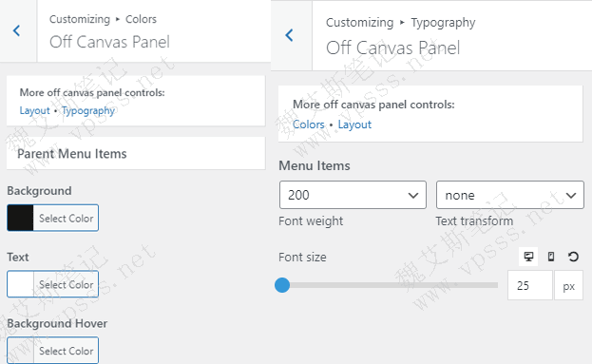Open Typography link in Colors panel
592x364 pixels.
pos(88,110)
